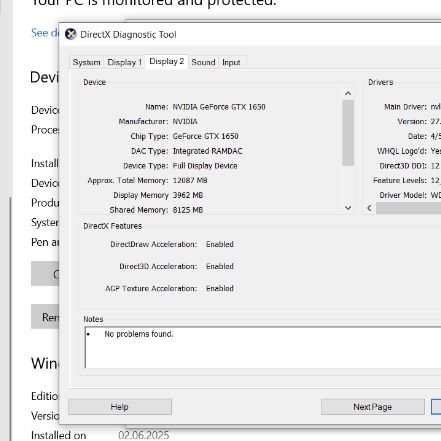Click the Device list scroll down arrow

[x=348, y=208]
